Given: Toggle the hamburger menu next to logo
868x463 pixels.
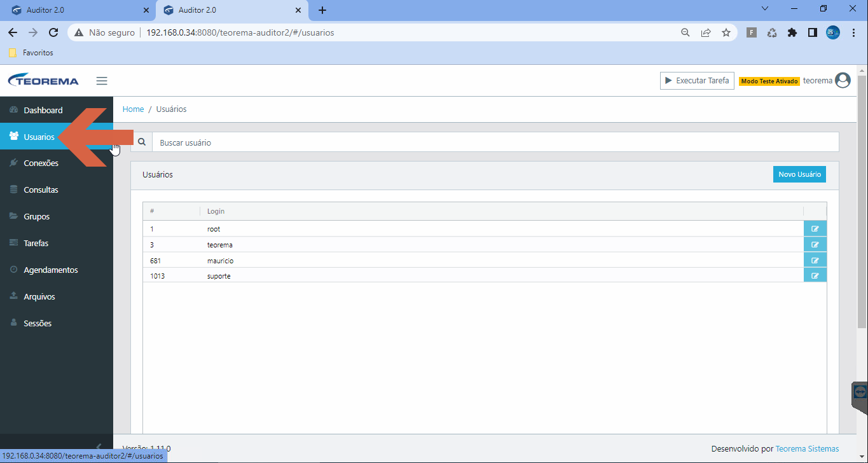Looking at the screenshot, I should tap(102, 81).
